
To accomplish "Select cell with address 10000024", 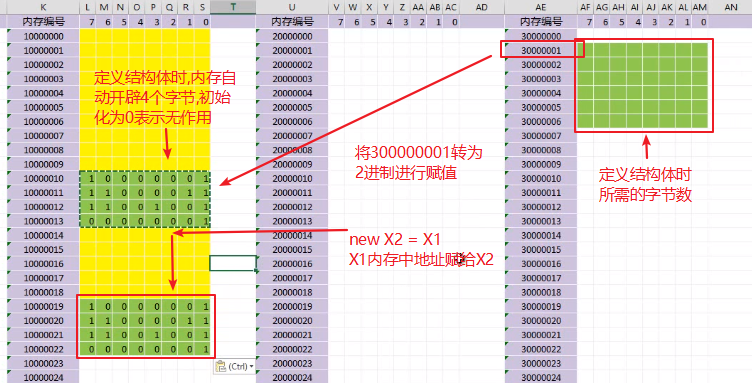I will tap(43, 377).
